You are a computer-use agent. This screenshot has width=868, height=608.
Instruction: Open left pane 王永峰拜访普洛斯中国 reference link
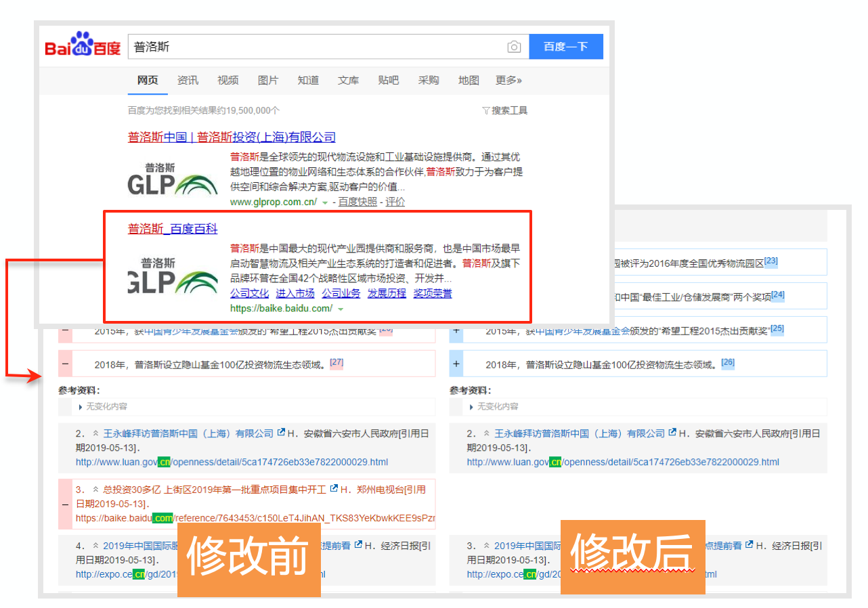188,433
